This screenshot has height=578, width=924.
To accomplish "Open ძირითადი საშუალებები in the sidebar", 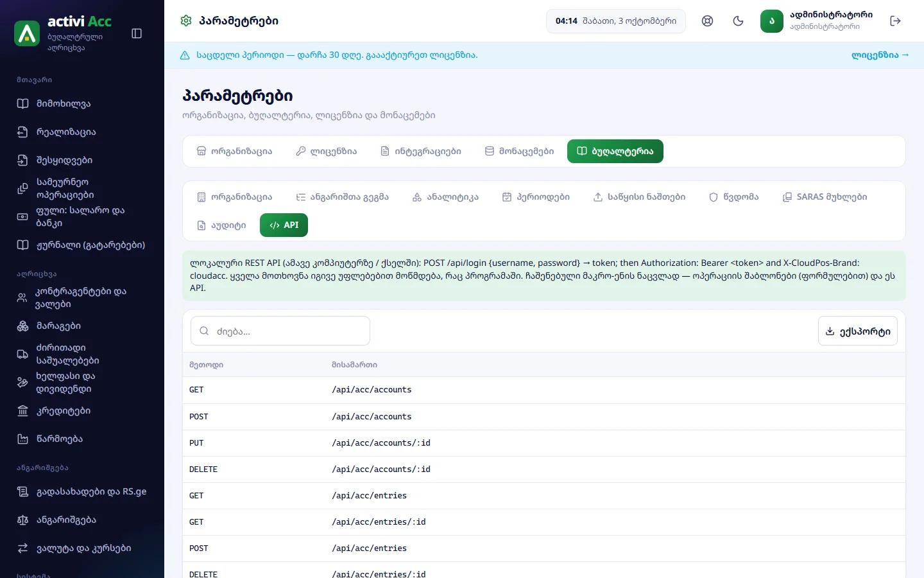I will [x=82, y=354].
